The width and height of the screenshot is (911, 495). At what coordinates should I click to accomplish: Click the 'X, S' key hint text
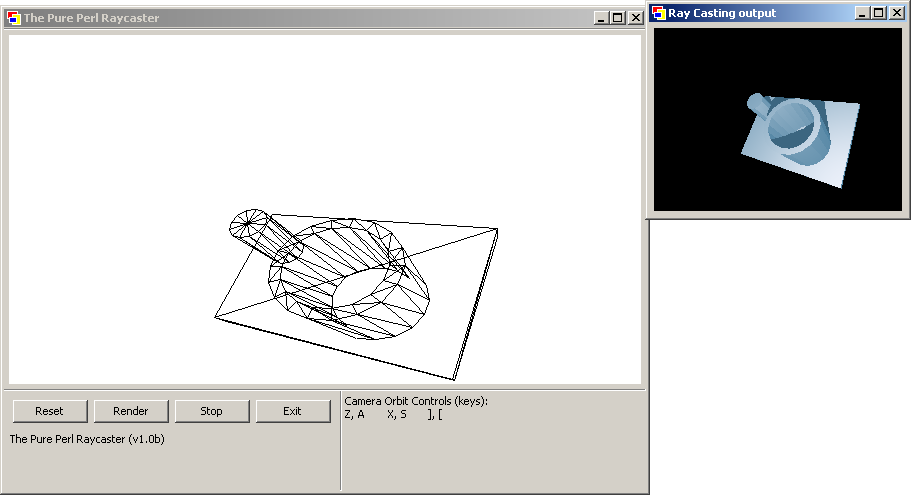[397, 414]
